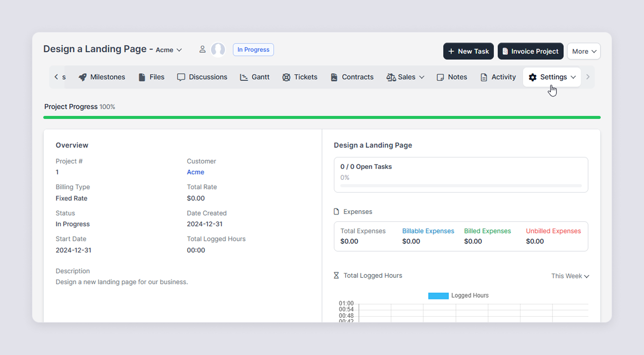Expand the Sales tab dropdown
This screenshot has width=644, height=355.
coord(422,77)
